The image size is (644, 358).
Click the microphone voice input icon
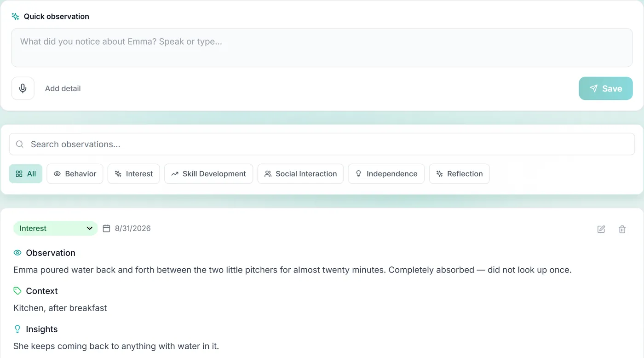pyautogui.click(x=23, y=88)
